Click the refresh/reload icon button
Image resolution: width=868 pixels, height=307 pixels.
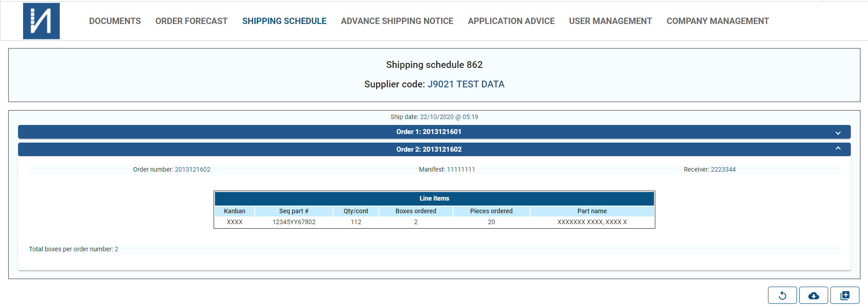pos(782,296)
